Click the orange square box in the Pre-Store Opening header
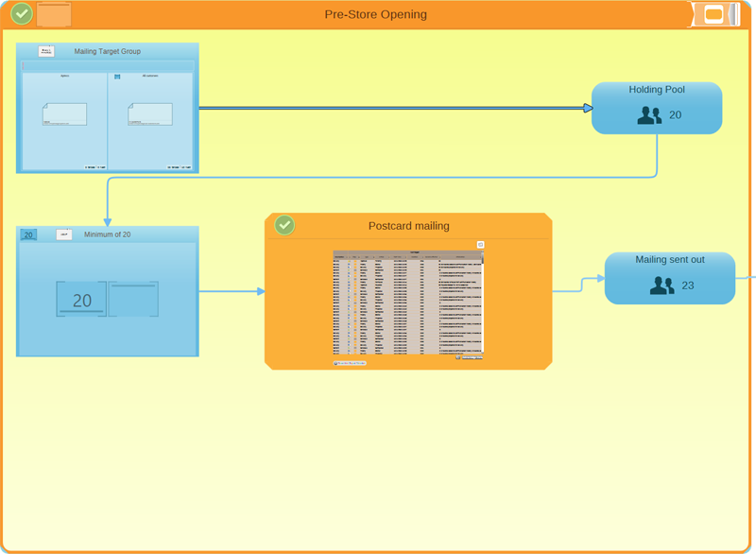The height and width of the screenshot is (554, 756). click(x=54, y=14)
